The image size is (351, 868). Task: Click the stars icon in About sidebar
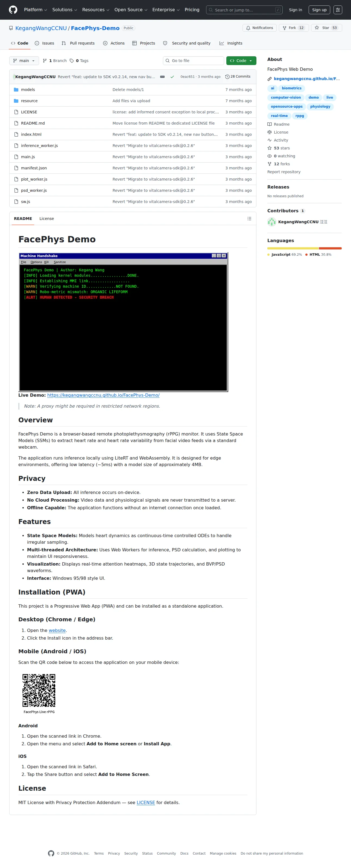270,148
